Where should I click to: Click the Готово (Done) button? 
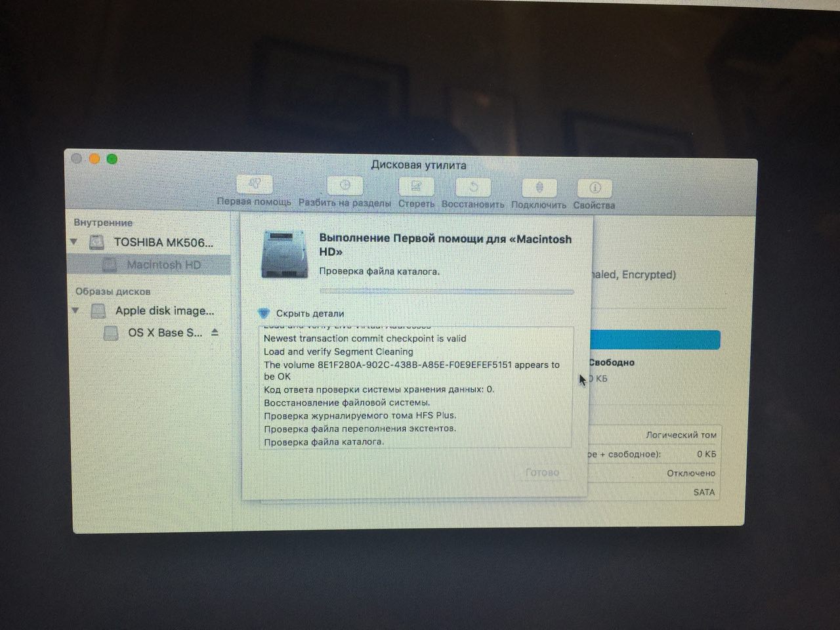point(542,472)
